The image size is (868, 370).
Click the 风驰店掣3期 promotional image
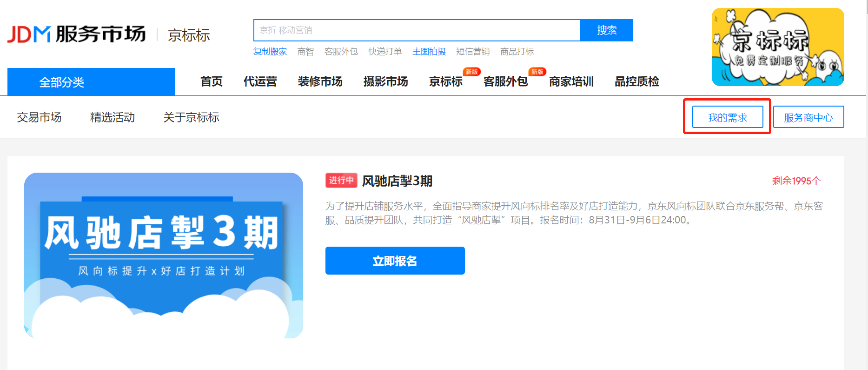(x=164, y=256)
